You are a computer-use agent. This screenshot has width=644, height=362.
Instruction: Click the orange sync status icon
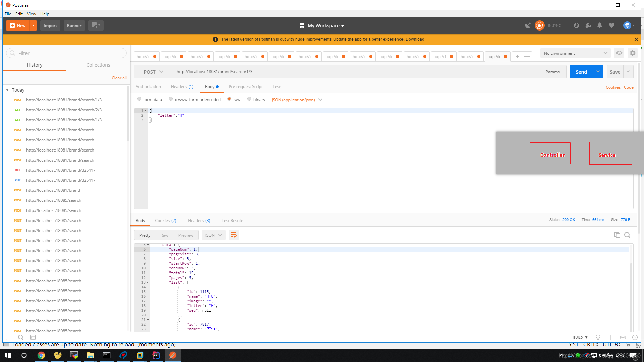(x=539, y=25)
